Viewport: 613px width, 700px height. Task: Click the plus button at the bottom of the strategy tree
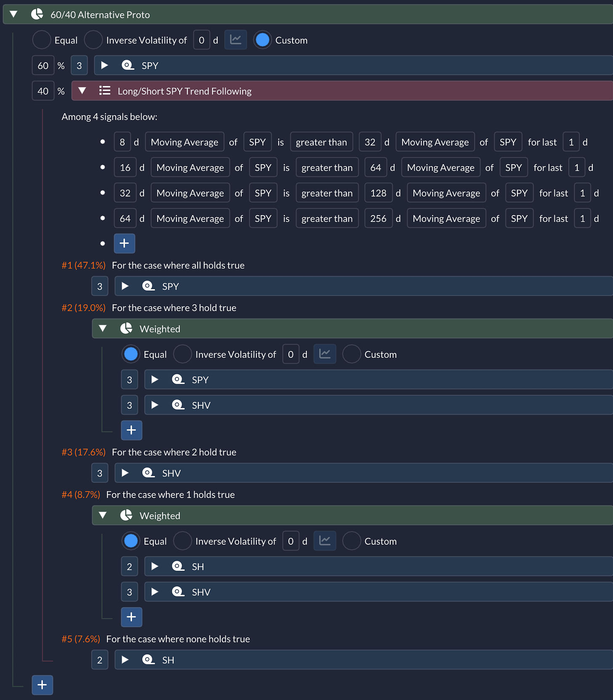coord(42,685)
